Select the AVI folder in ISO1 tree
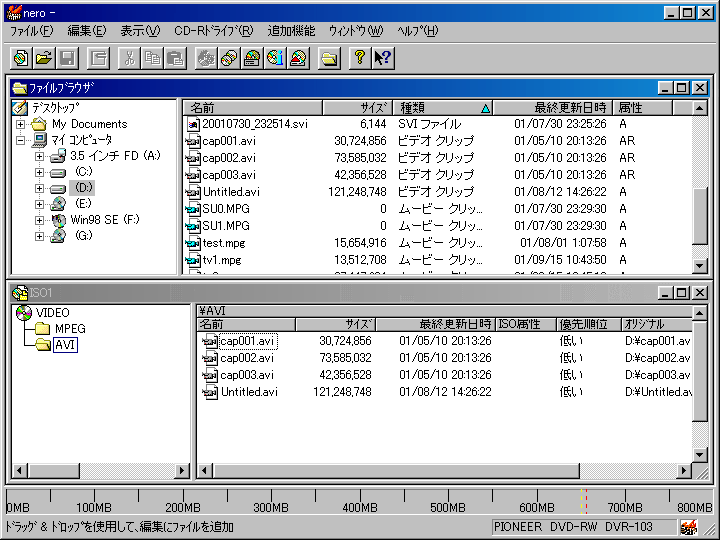 [x=65, y=345]
